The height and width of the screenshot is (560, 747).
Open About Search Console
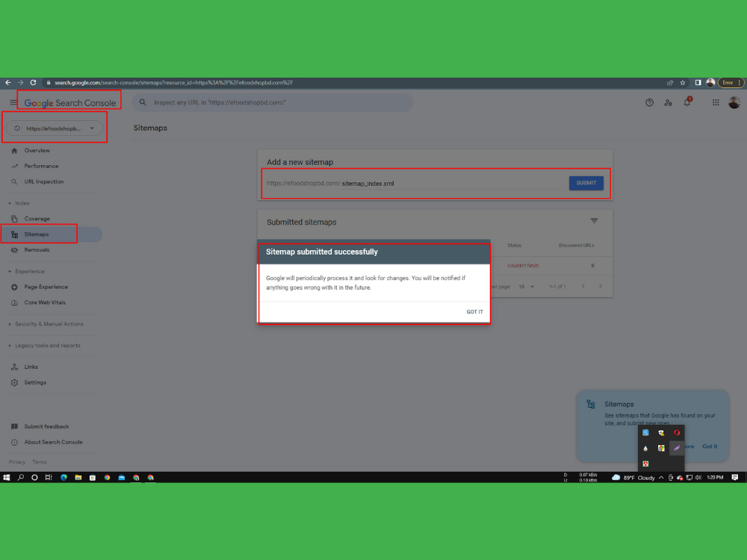click(x=52, y=442)
